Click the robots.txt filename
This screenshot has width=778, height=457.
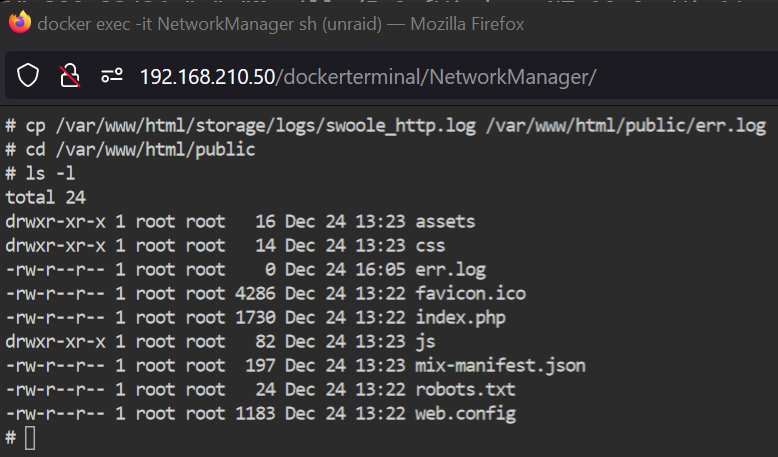pos(465,390)
